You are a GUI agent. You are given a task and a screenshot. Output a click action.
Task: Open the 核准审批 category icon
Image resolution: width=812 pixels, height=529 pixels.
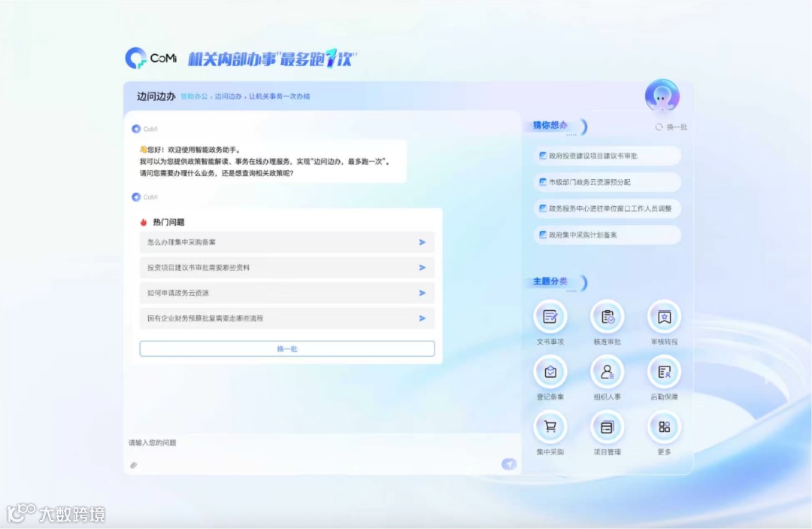pyautogui.click(x=607, y=316)
